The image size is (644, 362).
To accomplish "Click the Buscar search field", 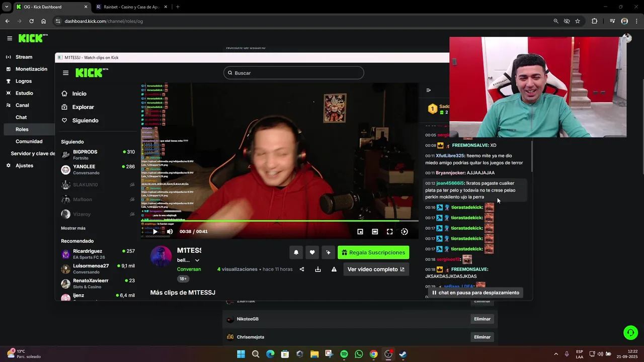I will tap(294, 73).
